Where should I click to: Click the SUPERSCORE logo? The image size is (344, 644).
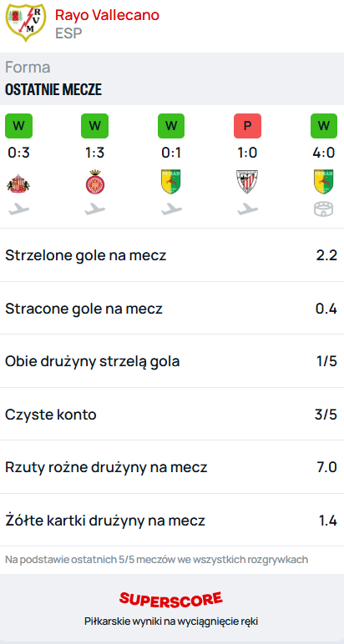pyautogui.click(x=171, y=600)
